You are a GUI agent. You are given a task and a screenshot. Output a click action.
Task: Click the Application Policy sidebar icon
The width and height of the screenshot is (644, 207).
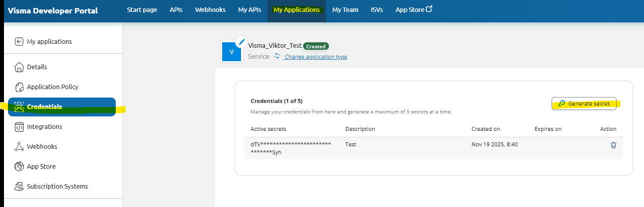click(x=19, y=87)
